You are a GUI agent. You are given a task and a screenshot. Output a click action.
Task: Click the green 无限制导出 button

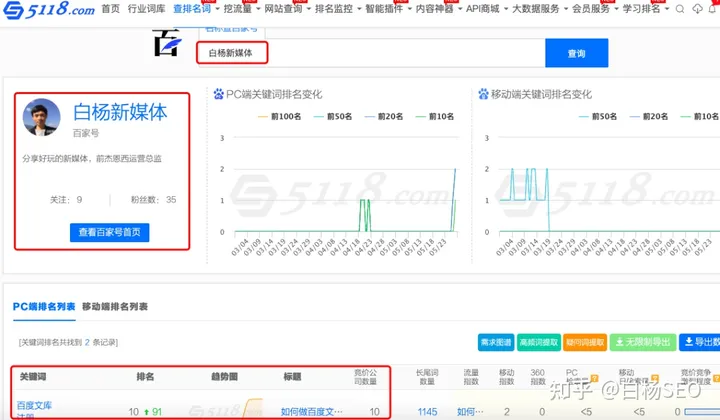click(x=643, y=342)
